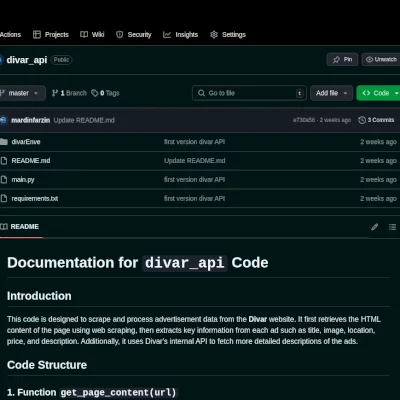The image size is (400, 400).
Task: Open the master branch dropdown
Action: (22, 93)
